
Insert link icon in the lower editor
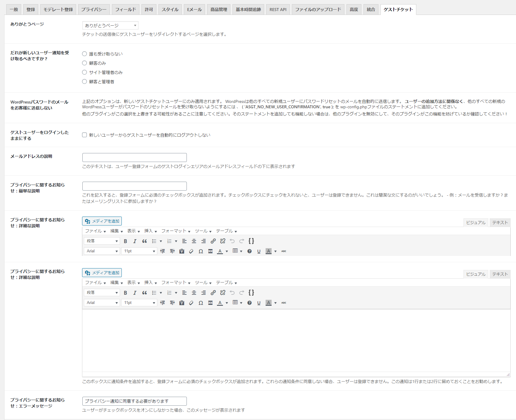[x=213, y=293]
